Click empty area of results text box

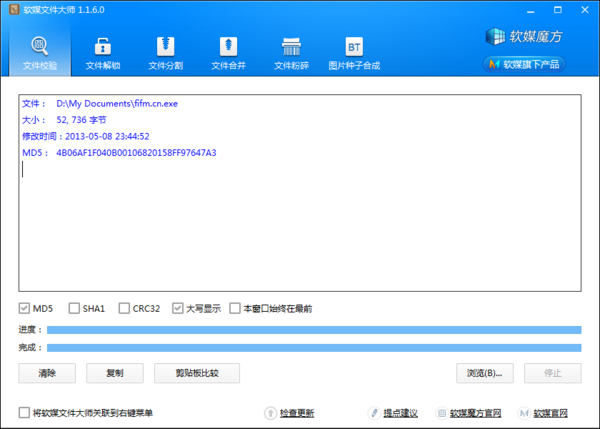point(300,230)
